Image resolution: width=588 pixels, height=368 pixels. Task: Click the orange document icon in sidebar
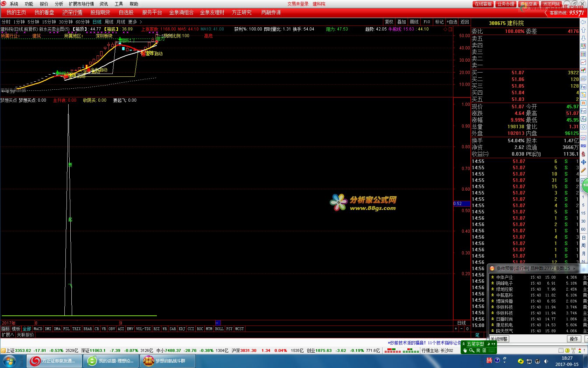(x=583, y=103)
